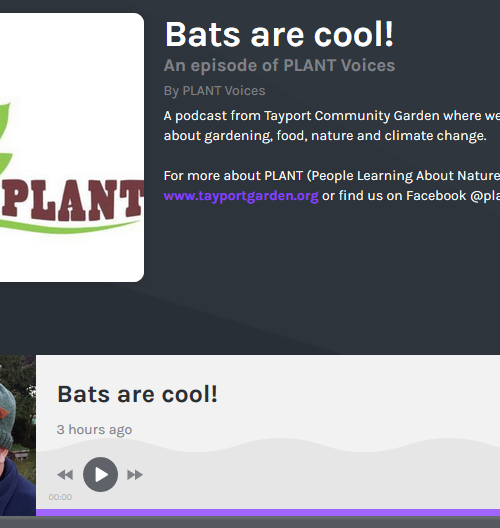The width and height of the screenshot is (500, 528).
Task: Play the Bats are cool! episode
Action: pos(100,474)
